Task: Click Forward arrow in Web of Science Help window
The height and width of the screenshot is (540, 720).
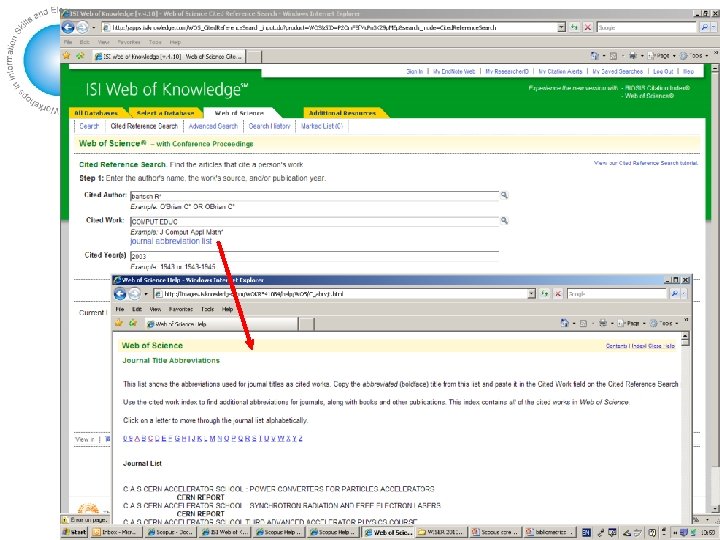Action: click(134, 294)
